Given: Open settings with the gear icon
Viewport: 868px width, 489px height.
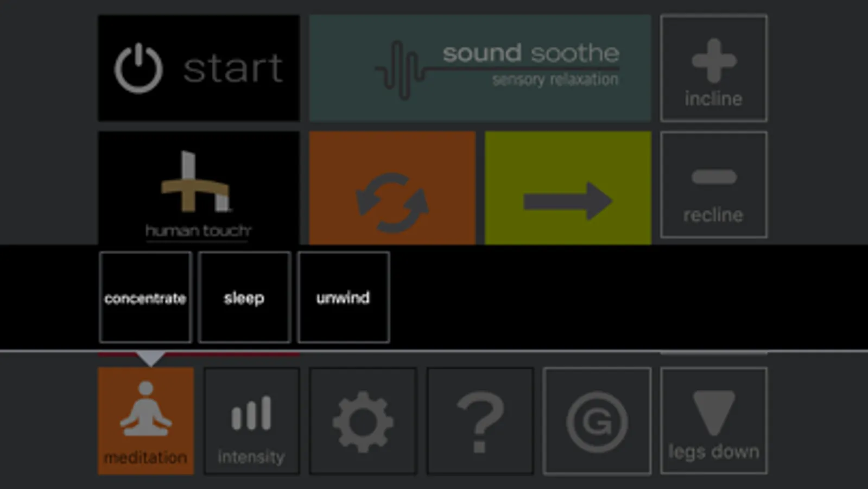Looking at the screenshot, I should pos(363,421).
